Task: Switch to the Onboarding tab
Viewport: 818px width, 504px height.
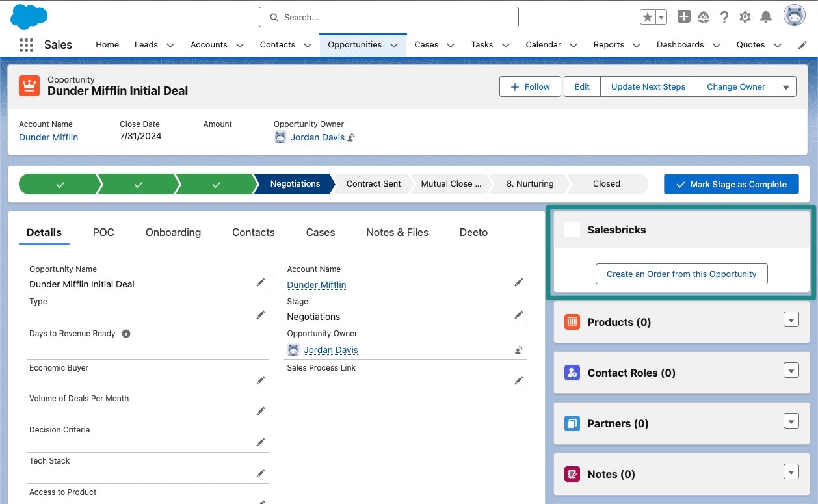Action: click(173, 232)
